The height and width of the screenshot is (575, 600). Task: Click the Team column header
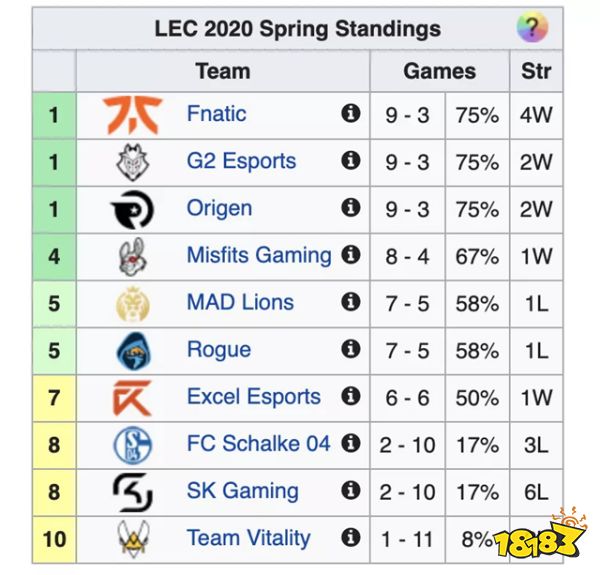click(x=223, y=71)
